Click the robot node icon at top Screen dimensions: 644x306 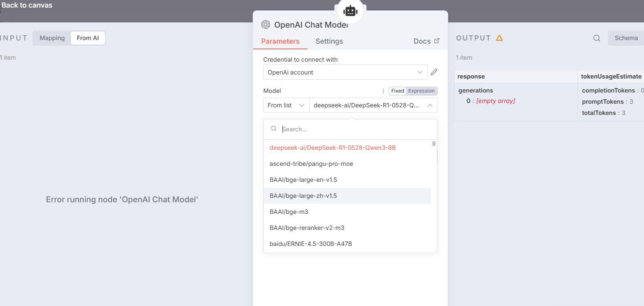(350, 11)
